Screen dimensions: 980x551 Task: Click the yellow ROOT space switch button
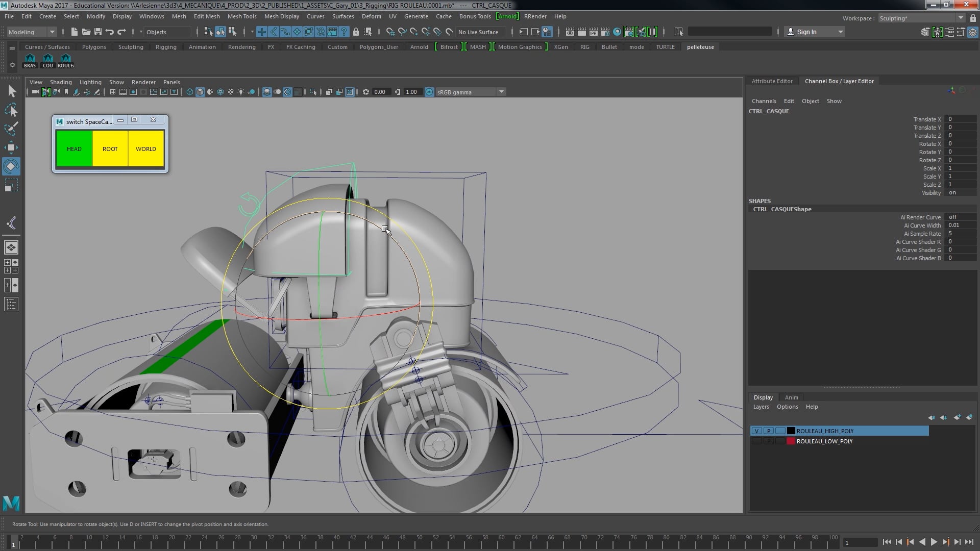110,149
